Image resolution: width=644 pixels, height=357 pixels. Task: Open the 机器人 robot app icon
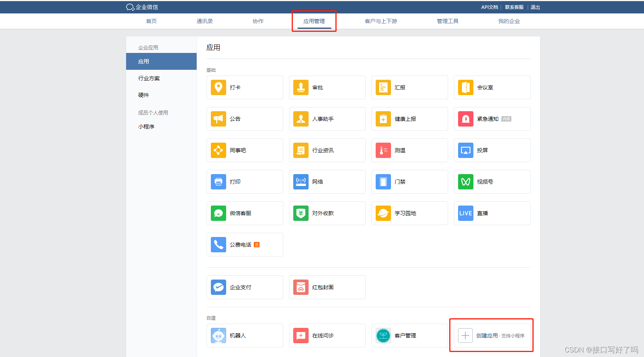point(219,336)
